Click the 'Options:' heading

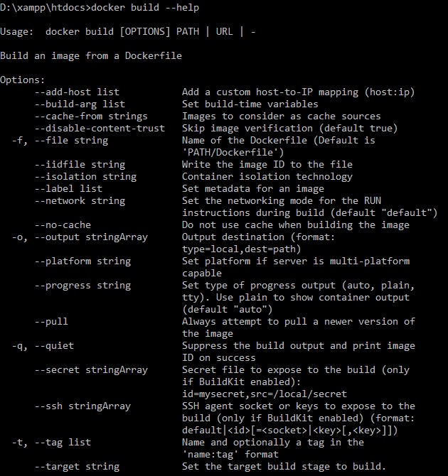coord(23,80)
